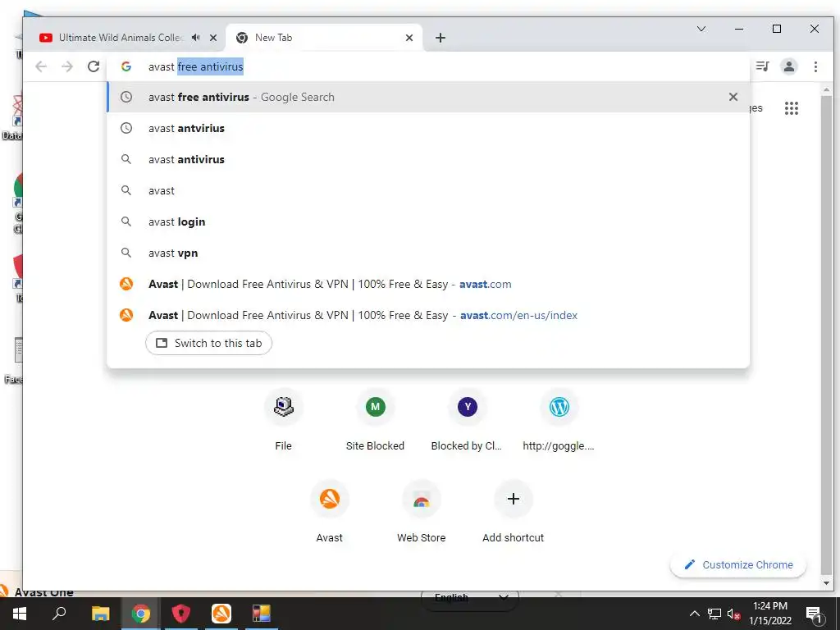Choose the avast antivirus search suggestion
Viewport: 840px width, 630px height.
click(428, 159)
